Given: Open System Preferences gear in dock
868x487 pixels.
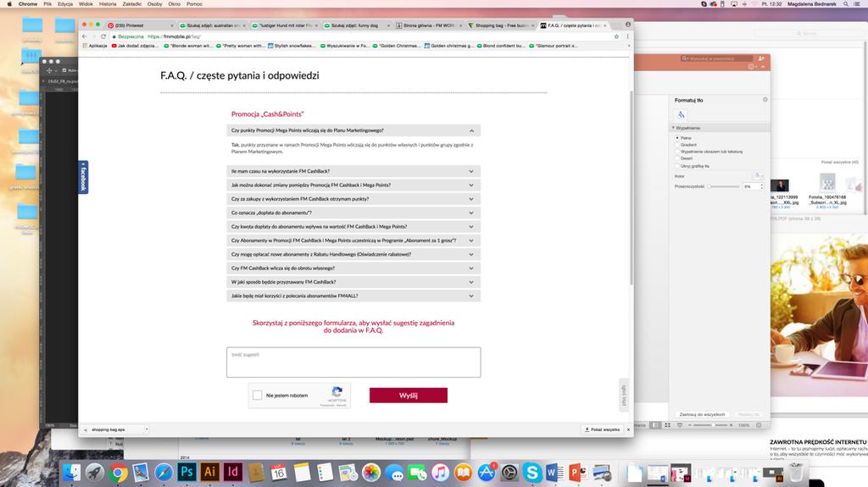Looking at the screenshot, I should coord(509,472).
